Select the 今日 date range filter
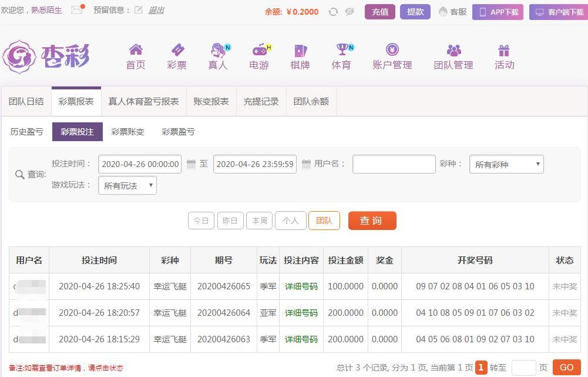 [x=201, y=221]
